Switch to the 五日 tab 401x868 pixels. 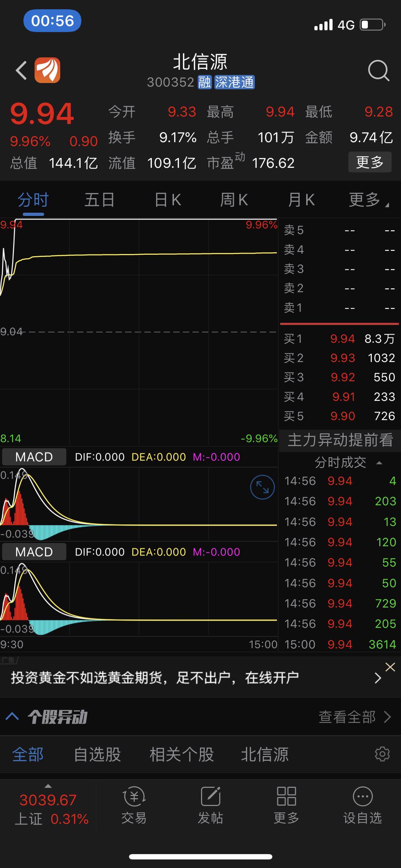(x=99, y=200)
